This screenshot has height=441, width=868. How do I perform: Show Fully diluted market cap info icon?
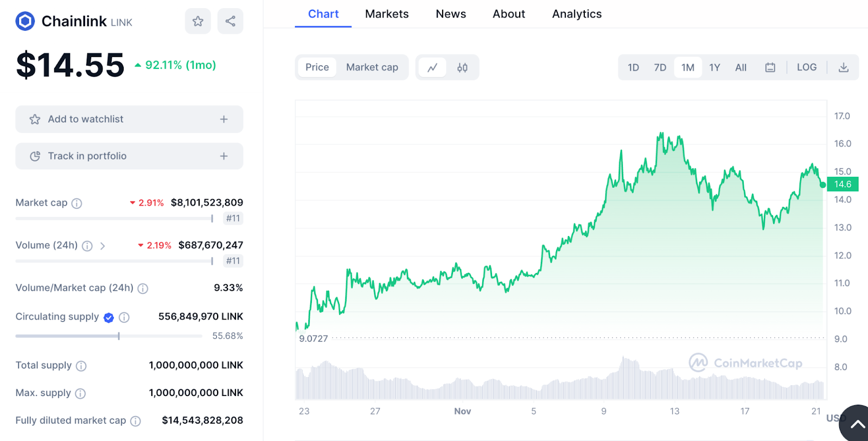[136, 421]
